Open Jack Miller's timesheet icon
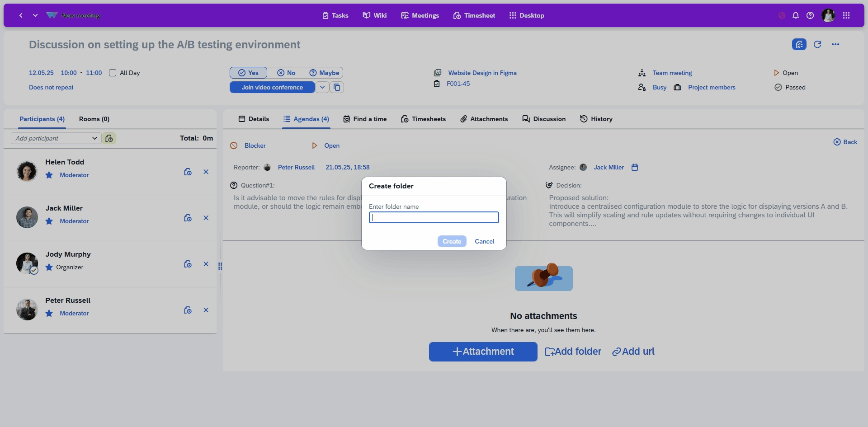868x427 pixels. pos(188,218)
